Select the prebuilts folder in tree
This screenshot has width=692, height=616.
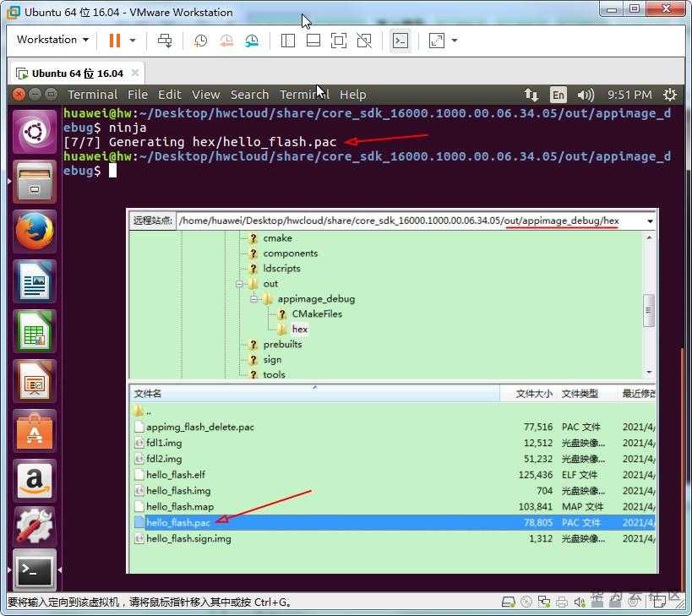(x=282, y=344)
